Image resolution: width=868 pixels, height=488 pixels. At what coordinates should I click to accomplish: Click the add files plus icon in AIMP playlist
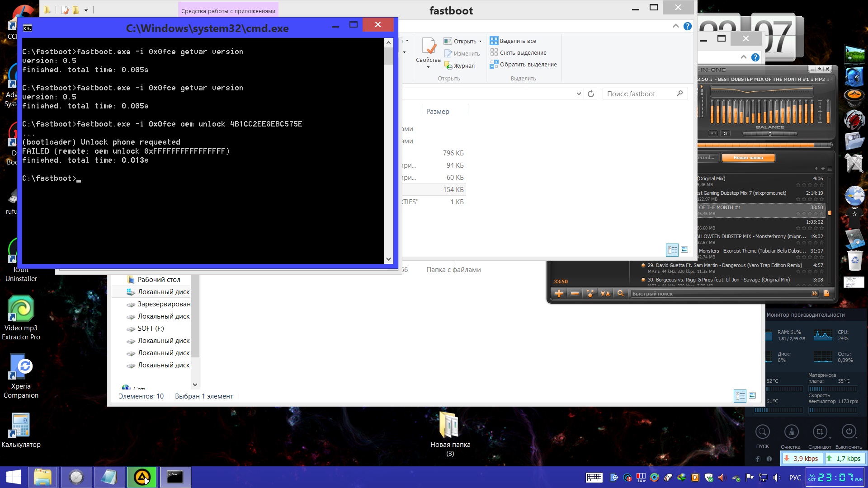(x=559, y=294)
